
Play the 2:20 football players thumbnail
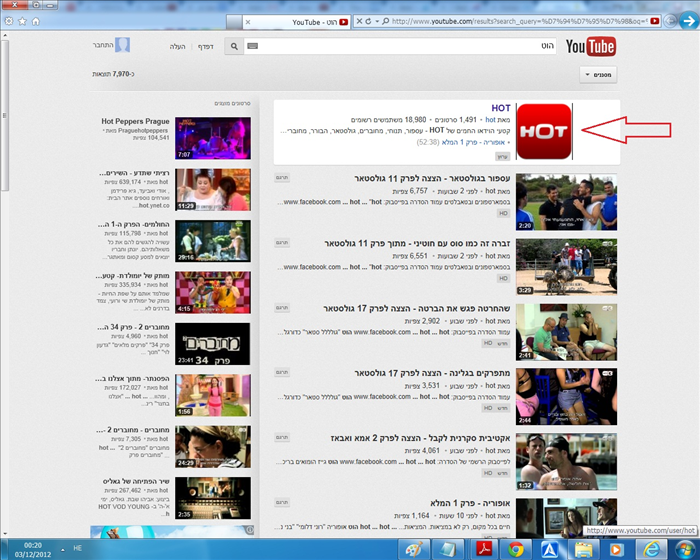click(567, 202)
